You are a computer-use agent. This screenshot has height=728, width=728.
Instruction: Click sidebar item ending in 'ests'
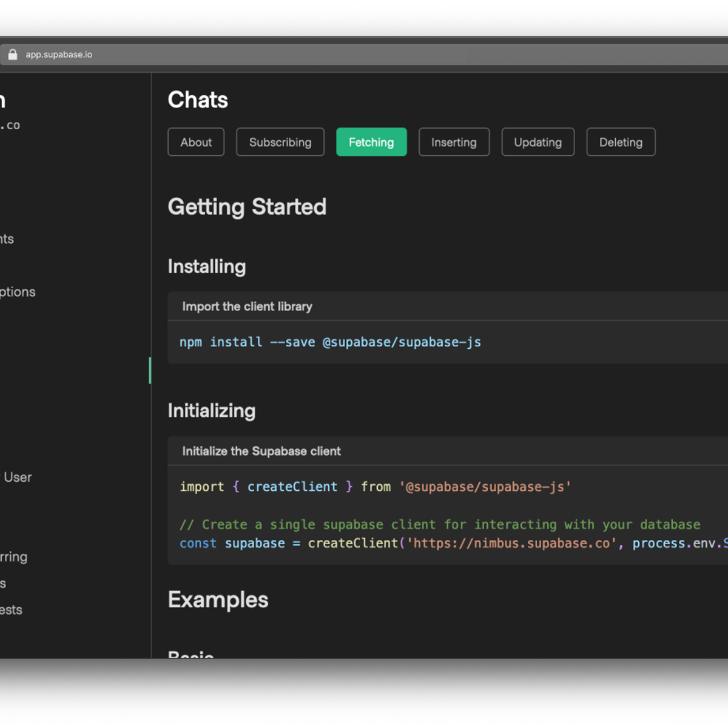[12, 610]
